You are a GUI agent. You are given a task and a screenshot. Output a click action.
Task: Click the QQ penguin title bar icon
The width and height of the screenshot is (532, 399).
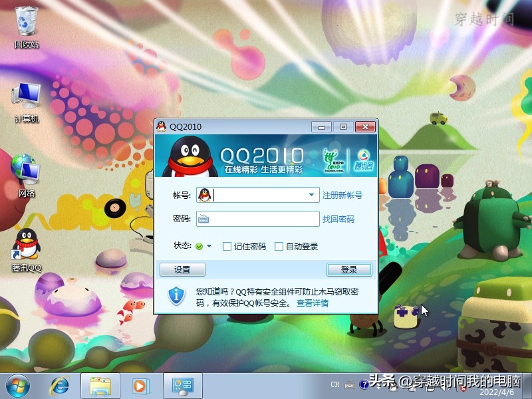161,126
